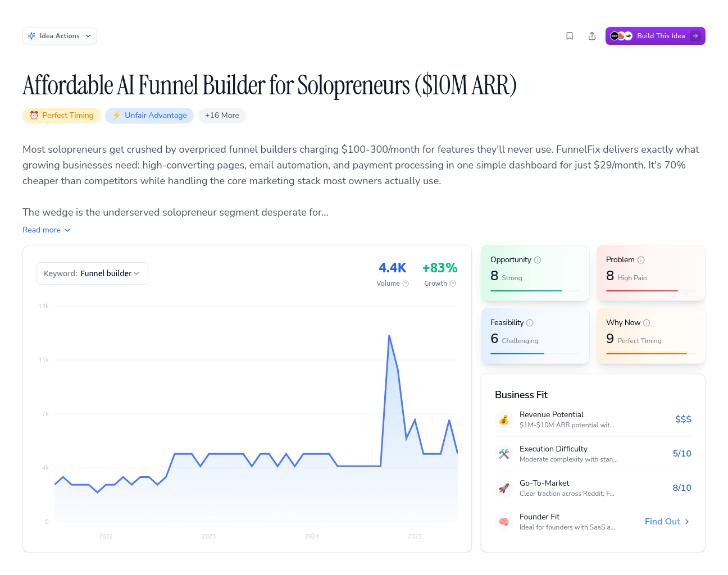Click the 5/10 execution score
This screenshot has width=728, height=575.
(682, 454)
